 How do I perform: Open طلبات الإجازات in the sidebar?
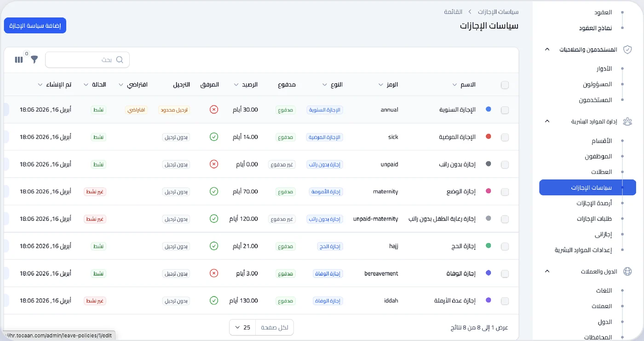point(594,219)
